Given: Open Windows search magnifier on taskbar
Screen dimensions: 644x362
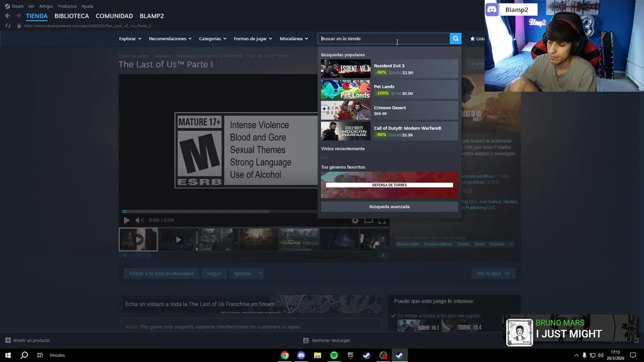Looking at the screenshot, I should pyautogui.click(x=24, y=355).
